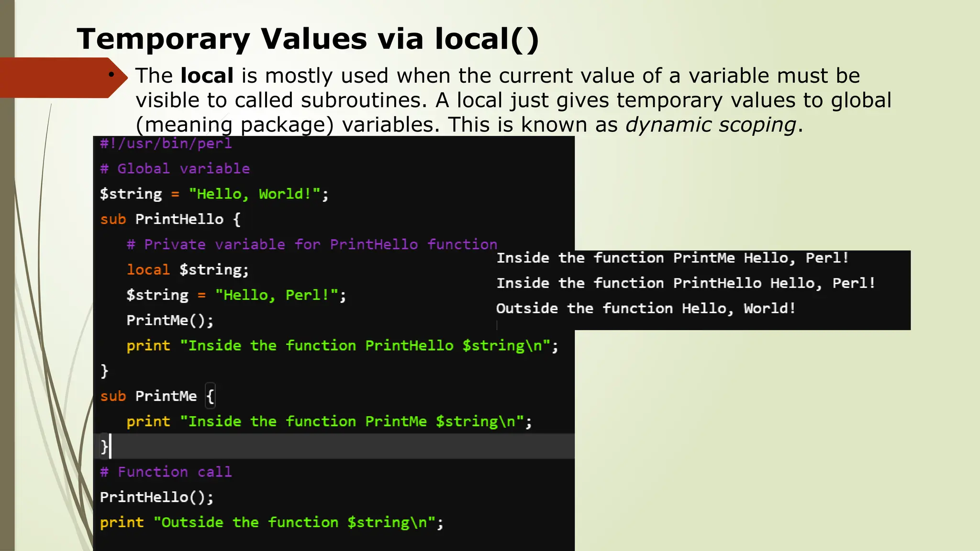Click output line 'Inside the function PrintHello Hello, Perl!'
Screen dimensions: 980x551
tap(686, 283)
